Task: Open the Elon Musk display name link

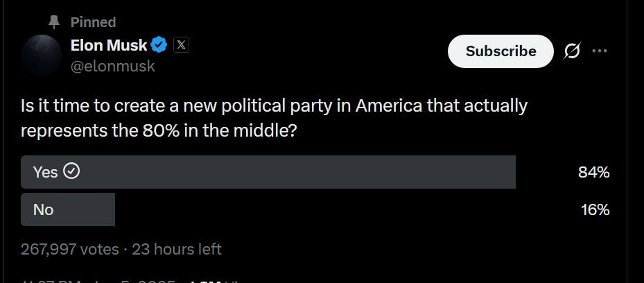Action: point(109,46)
